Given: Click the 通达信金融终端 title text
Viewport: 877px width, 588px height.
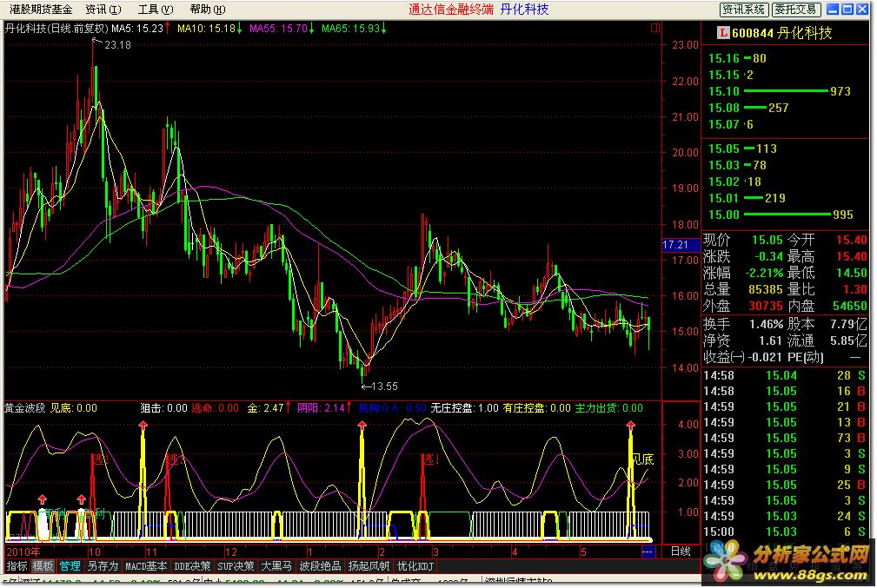Looking at the screenshot, I should pos(451,10).
